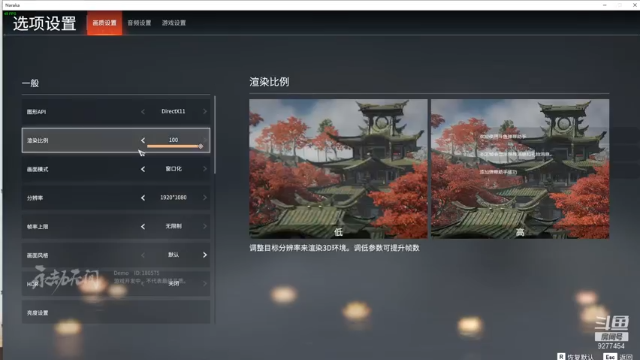Click left arrow for 帧率上限
The width and height of the screenshot is (640, 360).
(x=143, y=226)
